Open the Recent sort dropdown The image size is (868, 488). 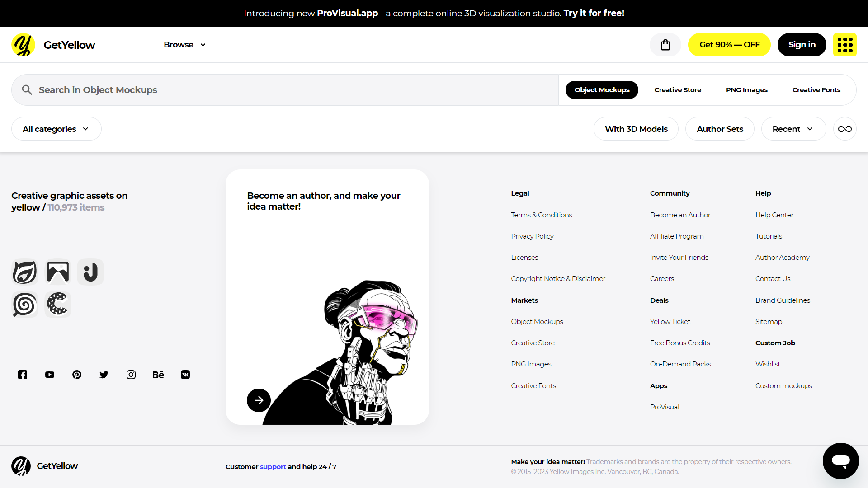(x=793, y=129)
